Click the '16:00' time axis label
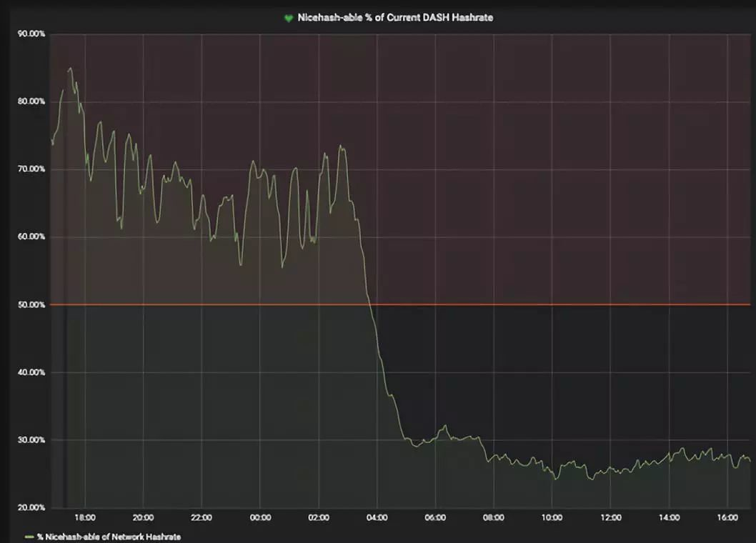 pyautogui.click(x=727, y=517)
